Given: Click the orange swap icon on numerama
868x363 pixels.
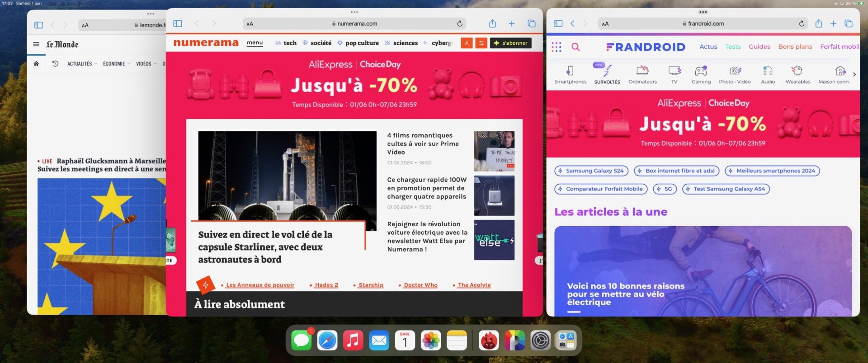Looking at the screenshot, I should pyautogui.click(x=481, y=43).
